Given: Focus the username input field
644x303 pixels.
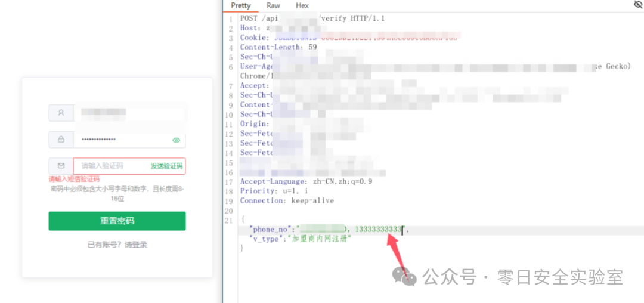Looking at the screenshot, I should (x=129, y=113).
